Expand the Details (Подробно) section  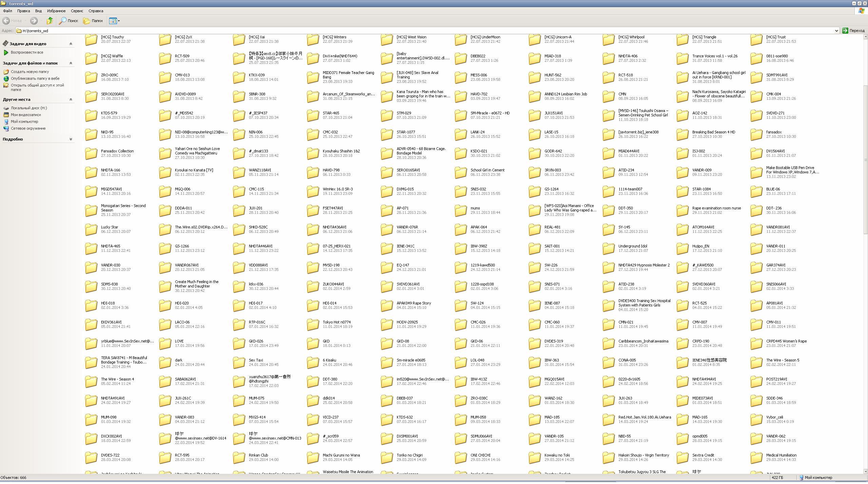[x=71, y=139]
